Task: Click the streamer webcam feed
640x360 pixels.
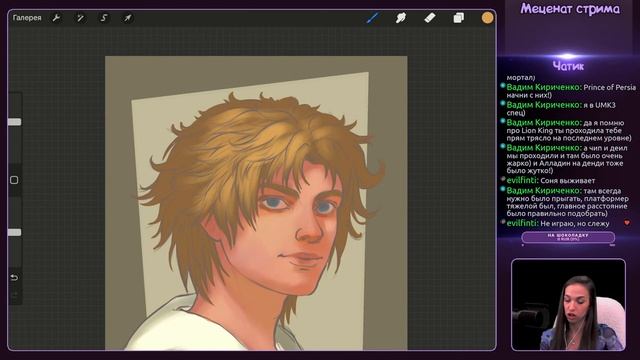Action: click(x=568, y=304)
